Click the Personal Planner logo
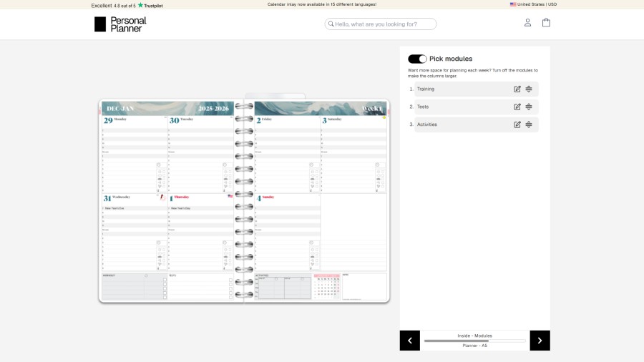The image size is (644, 362). click(120, 24)
